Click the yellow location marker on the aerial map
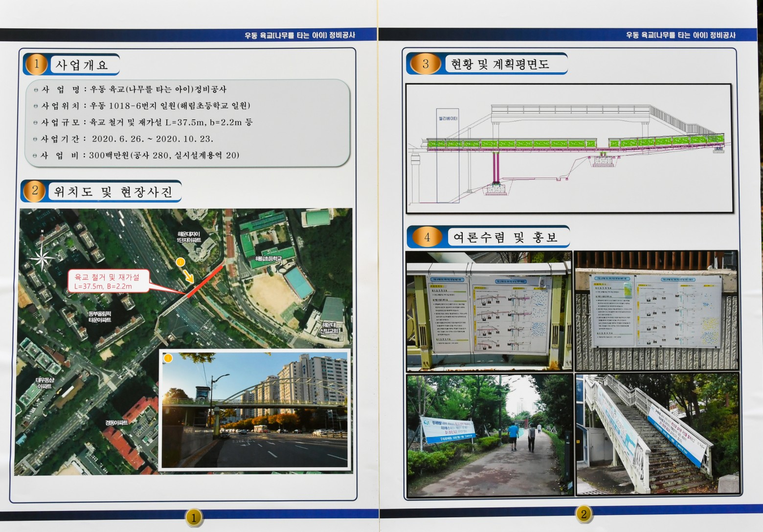 (180, 262)
